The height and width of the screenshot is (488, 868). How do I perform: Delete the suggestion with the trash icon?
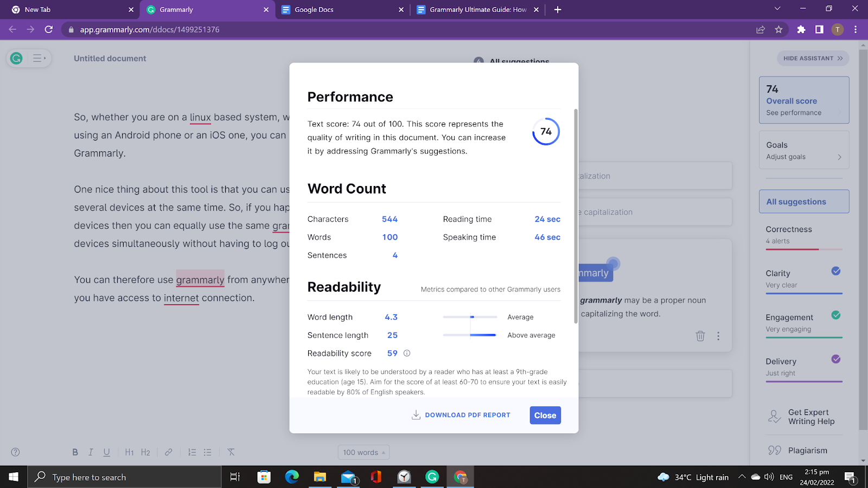(x=700, y=336)
